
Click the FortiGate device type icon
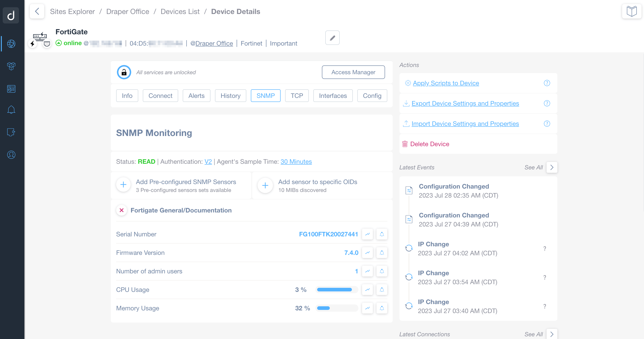coord(40,37)
